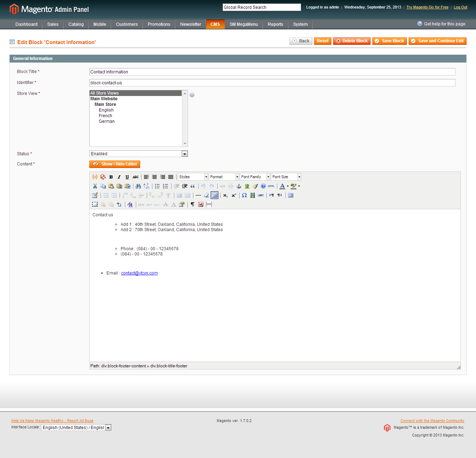Open the Find binoculars tool
This screenshot has height=458, width=476.
[x=138, y=186]
